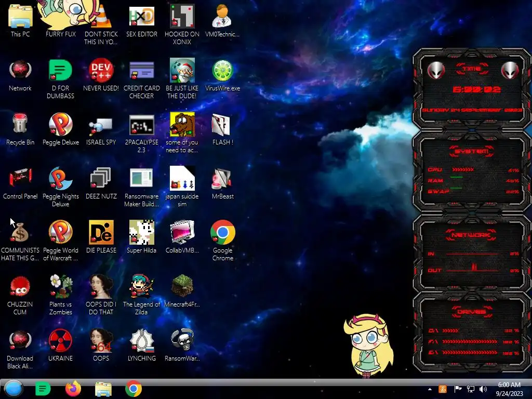Open the This PC desktop icon
This screenshot has width=532, height=399.
pyautogui.click(x=20, y=20)
